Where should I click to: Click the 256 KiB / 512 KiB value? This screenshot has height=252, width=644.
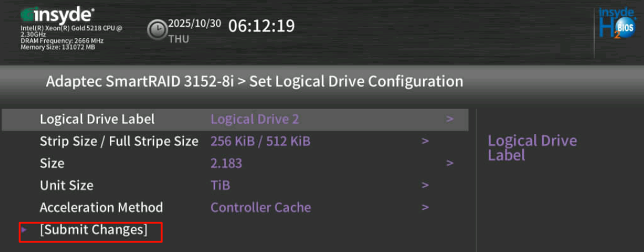[260, 141]
